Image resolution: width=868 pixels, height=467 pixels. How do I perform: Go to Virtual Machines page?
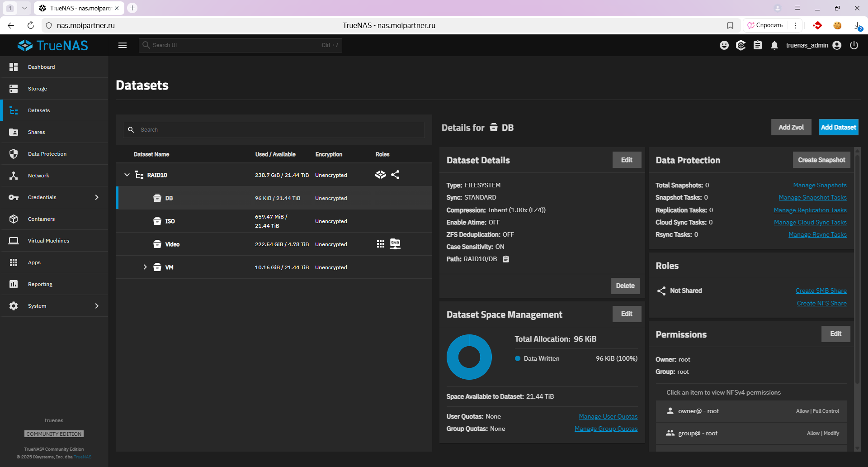pos(48,241)
